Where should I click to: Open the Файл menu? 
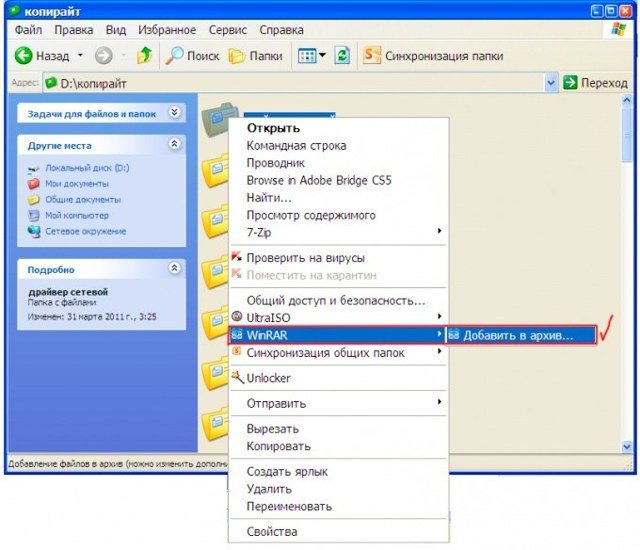point(28,30)
